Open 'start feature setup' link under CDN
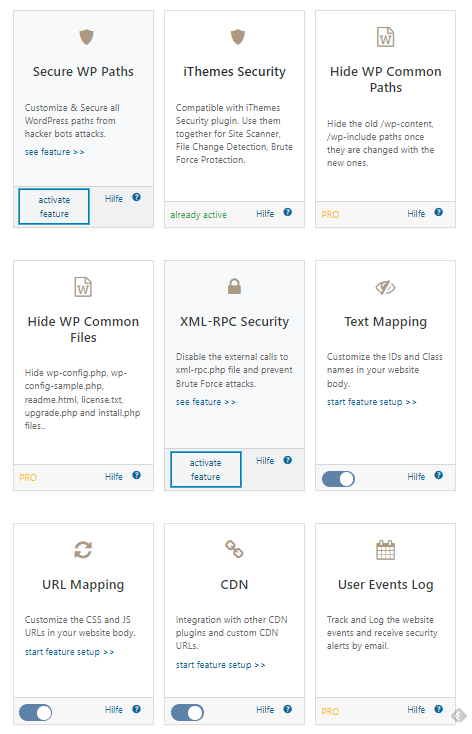Viewport: 472px width, 734px height. tap(220, 665)
